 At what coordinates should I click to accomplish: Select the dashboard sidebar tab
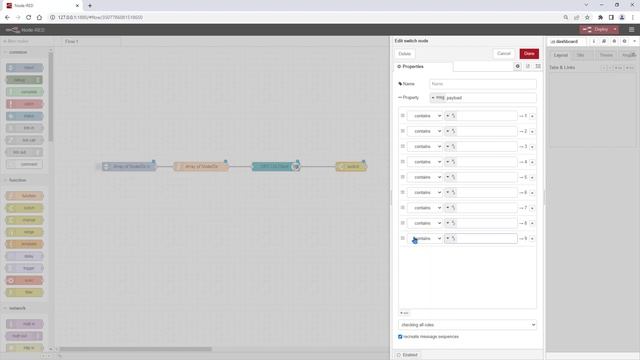click(x=566, y=42)
